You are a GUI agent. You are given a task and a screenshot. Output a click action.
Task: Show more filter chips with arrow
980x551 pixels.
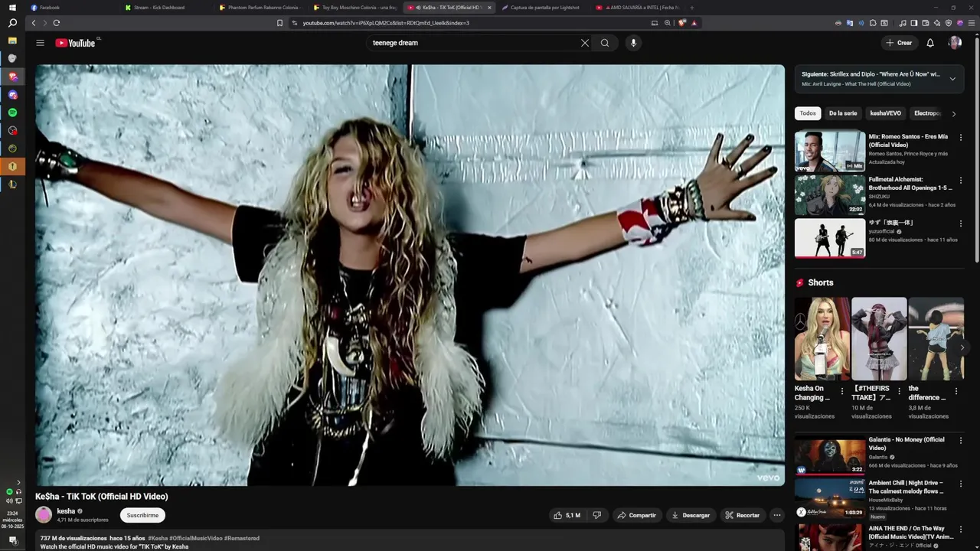(x=953, y=114)
